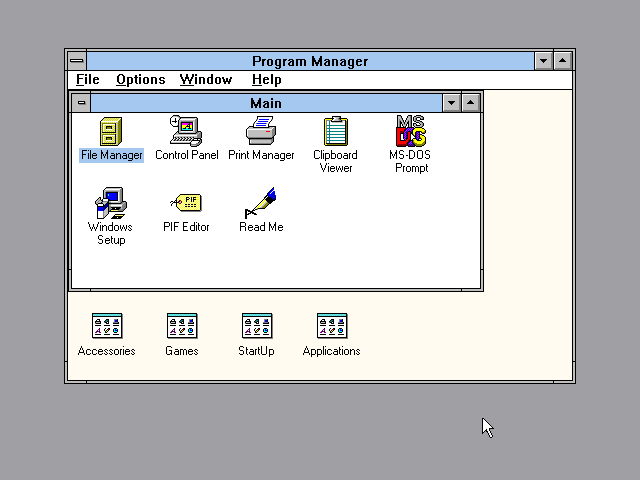Click the "Accessories" label text
This screenshot has height=480, width=640.
(107, 351)
